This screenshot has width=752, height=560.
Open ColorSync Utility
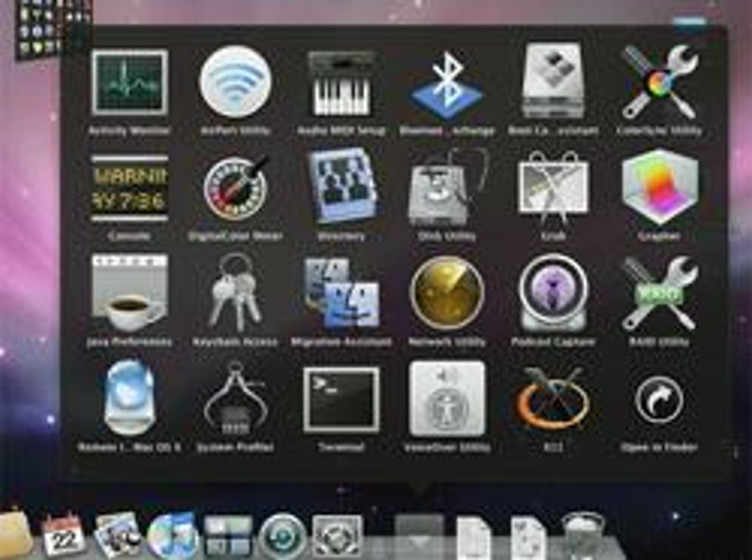(x=659, y=82)
